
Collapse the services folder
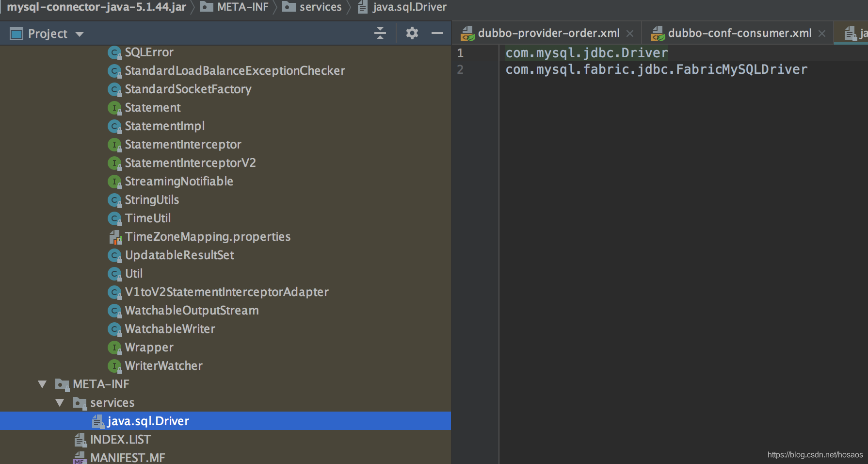[x=60, y=403]
